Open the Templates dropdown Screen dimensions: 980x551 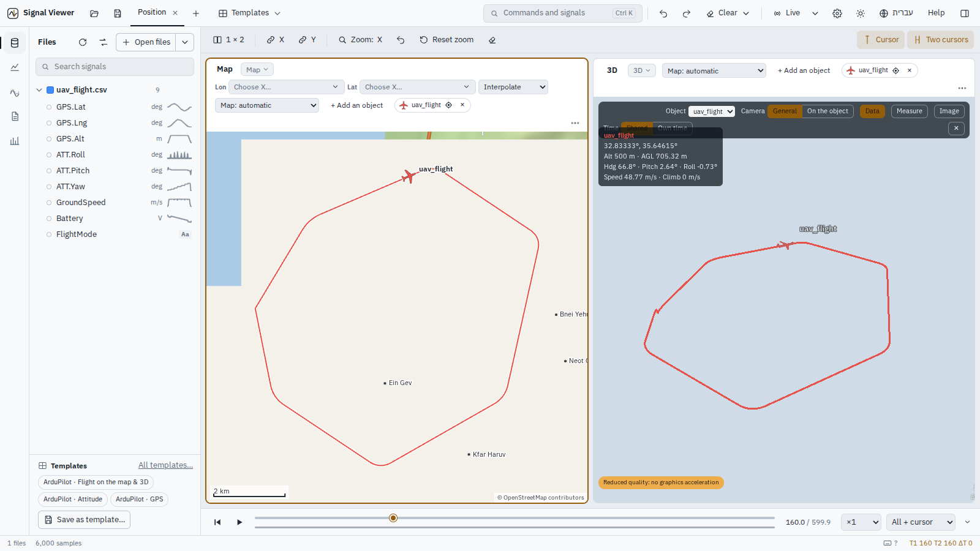pyautogui.click(x=249, y=13)
